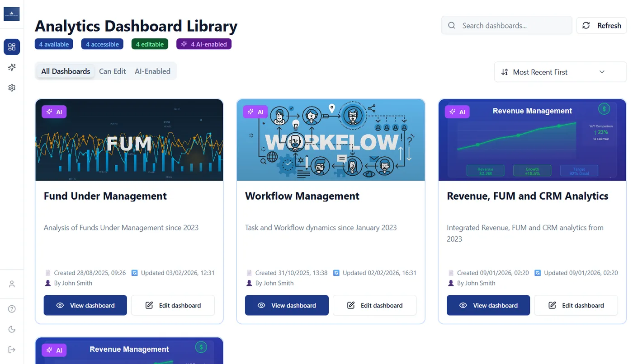633x364 pixels.
Task: Click the sort order arrows icon
Action: click(x=505, y=72)
